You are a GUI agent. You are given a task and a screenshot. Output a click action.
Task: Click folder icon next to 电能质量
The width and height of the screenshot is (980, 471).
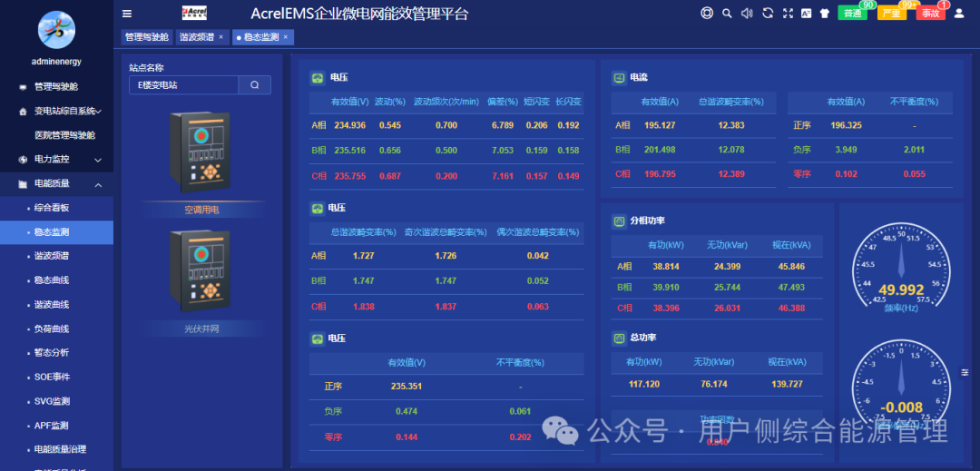(23, 184)
